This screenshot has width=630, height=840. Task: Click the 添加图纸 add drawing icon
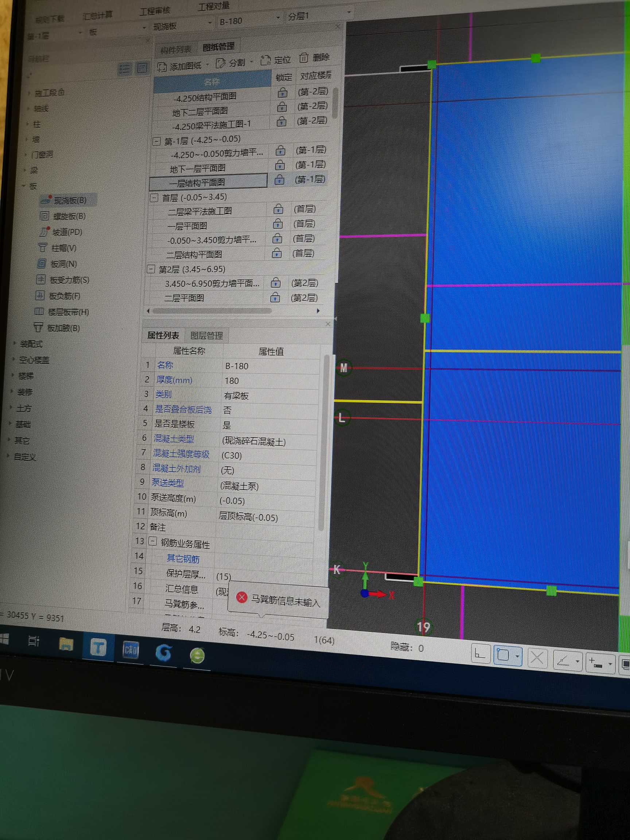(x=162, y=67)
